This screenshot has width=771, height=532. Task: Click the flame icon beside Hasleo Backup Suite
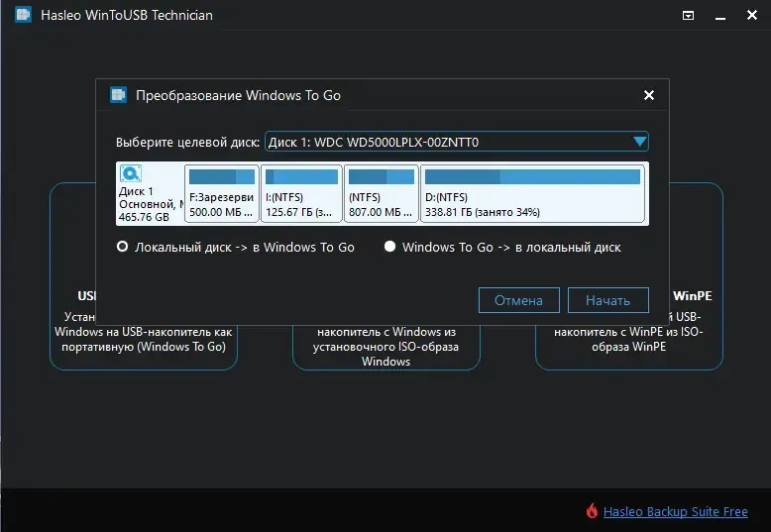[592, 511]
